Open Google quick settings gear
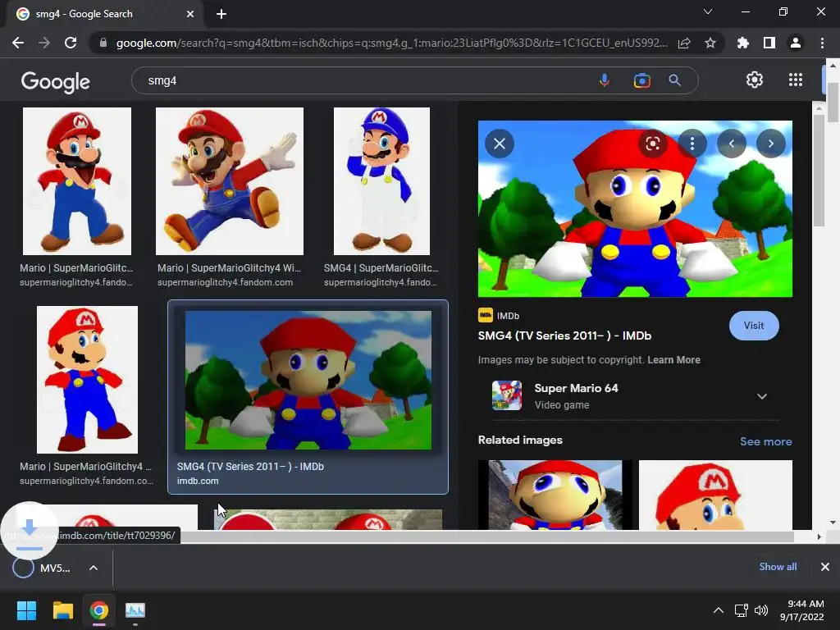Image resolution: width=840 pixels, height=630 pixels. point(755,80)
